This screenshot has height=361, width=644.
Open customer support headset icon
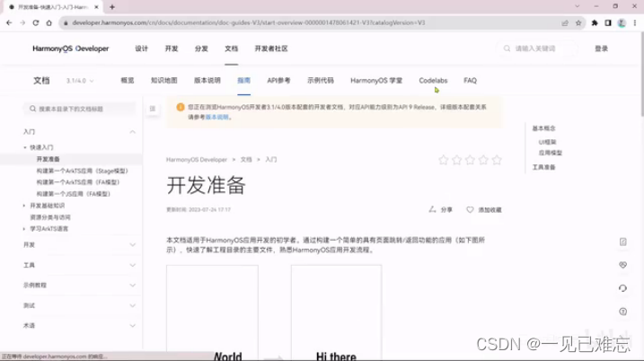click(x=623, y=288)
